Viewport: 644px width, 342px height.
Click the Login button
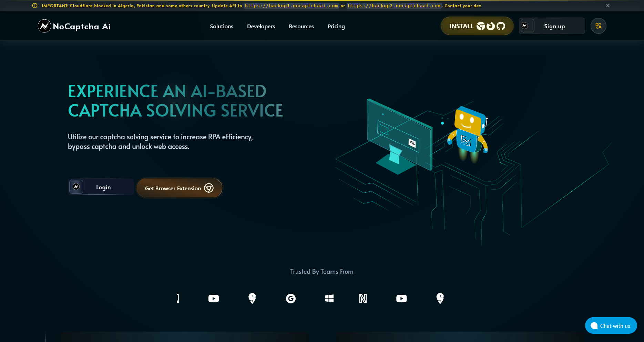pos(101,187)
